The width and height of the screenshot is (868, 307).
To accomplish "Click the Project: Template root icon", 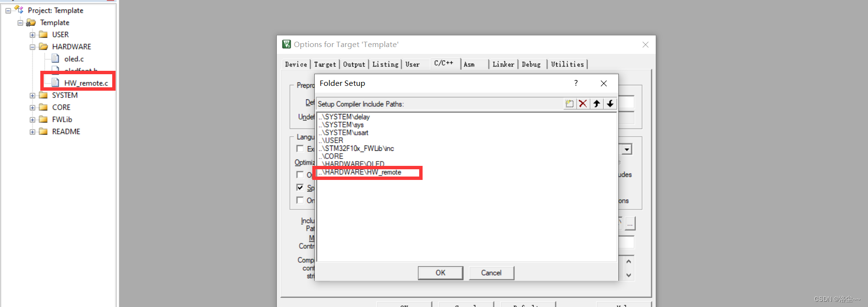I will click(x=19, y=10).
